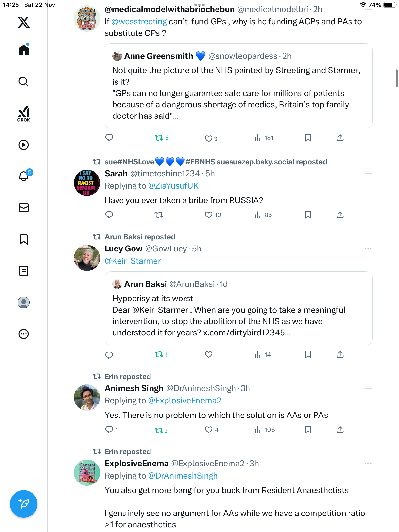Screen dimensions: 399x532
Task: Open Direct Messages envelope
Action: [x=24, y=208]
